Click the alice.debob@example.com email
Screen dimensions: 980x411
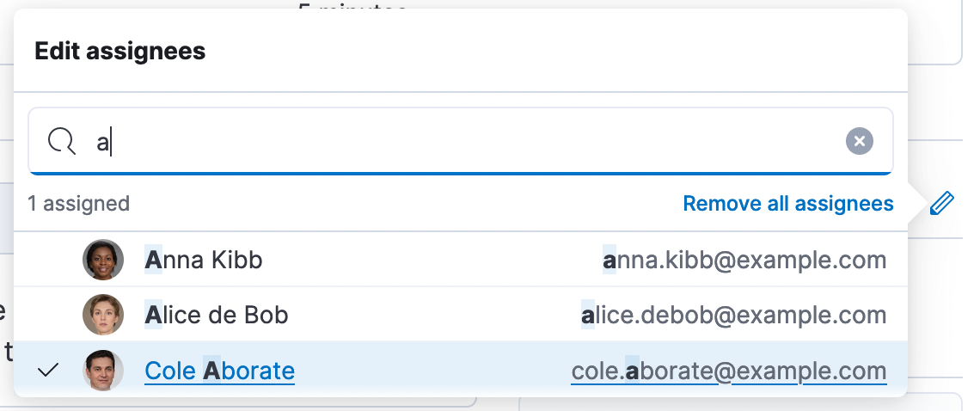[734, 315]
